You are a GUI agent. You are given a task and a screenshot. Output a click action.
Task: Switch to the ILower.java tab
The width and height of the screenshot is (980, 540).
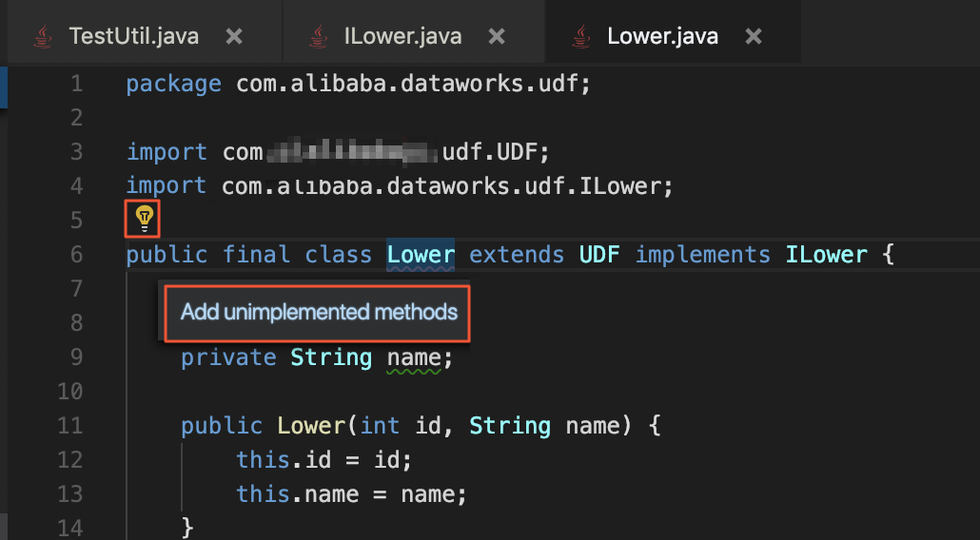(402, 37)
